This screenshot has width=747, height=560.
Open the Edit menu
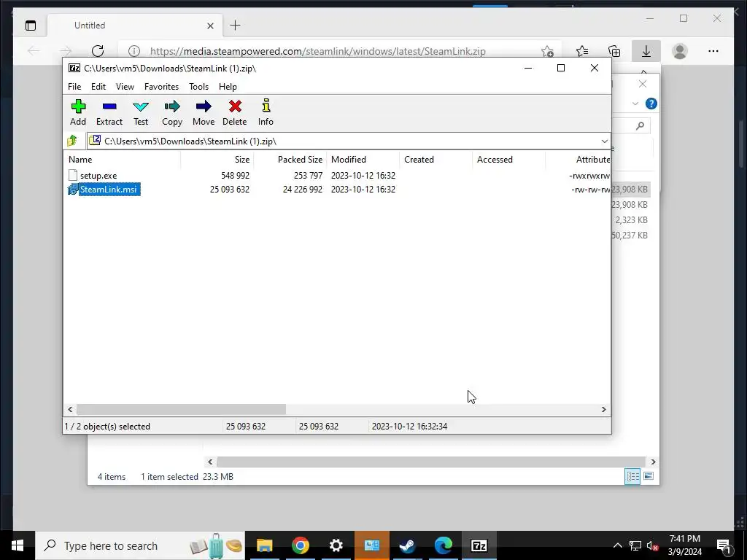tap(98, 87)
